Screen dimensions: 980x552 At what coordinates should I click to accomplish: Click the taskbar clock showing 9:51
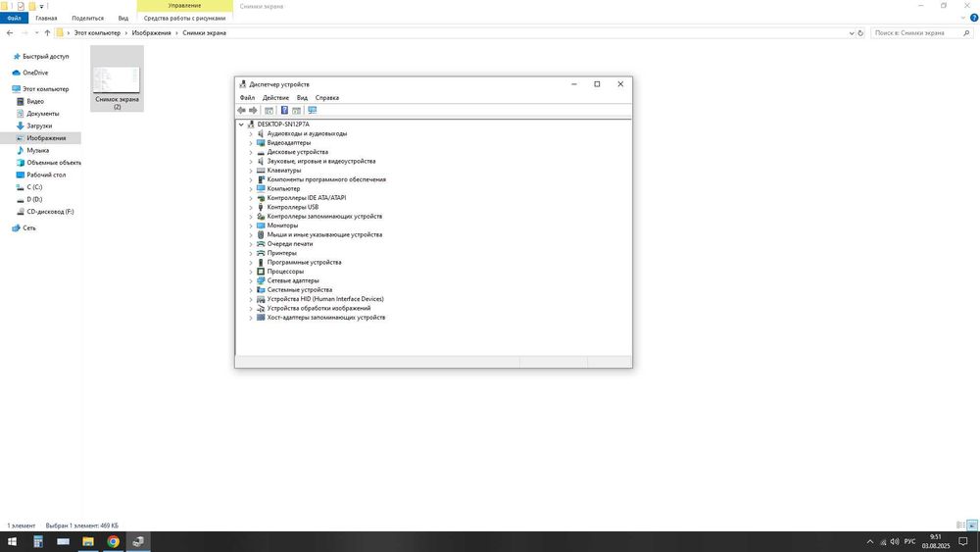click(x=936, y=541)
